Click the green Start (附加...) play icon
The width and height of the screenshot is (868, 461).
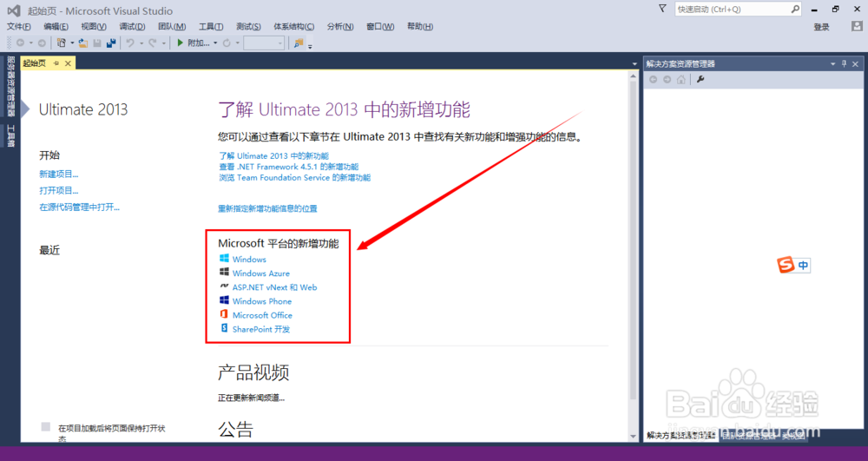click(x=180, y=43)
